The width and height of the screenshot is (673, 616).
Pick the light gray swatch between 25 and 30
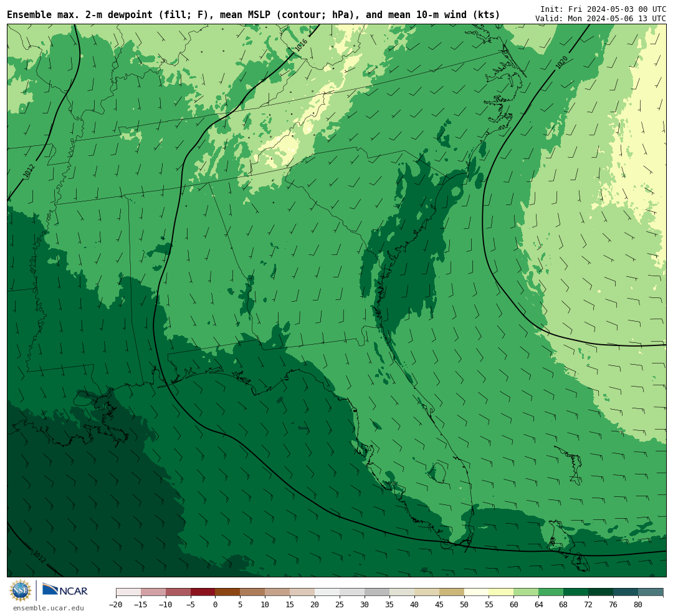(352, 592)
